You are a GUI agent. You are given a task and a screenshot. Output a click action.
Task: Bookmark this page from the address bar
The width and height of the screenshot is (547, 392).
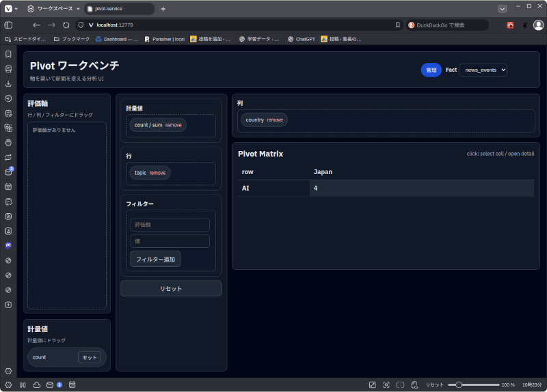pyautogui.click(x=398, y=25)
